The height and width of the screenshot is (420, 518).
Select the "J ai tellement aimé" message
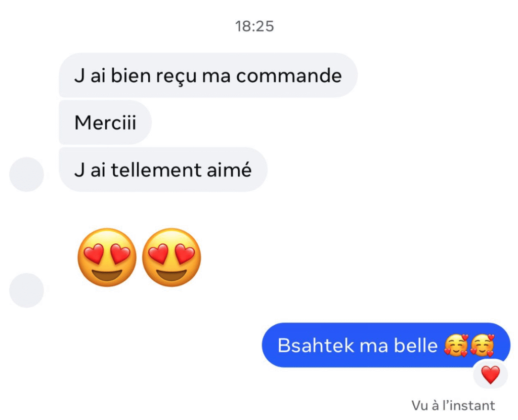163,170
